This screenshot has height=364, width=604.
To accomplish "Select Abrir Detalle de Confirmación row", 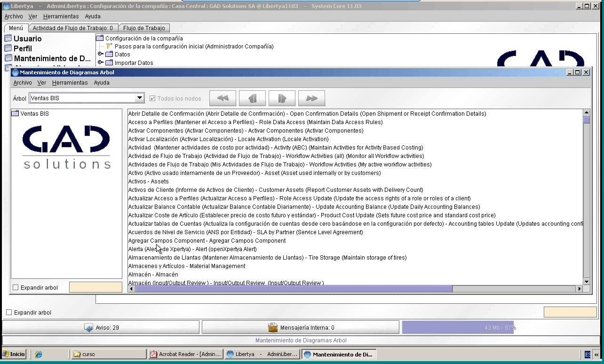I will coord(355,114).
